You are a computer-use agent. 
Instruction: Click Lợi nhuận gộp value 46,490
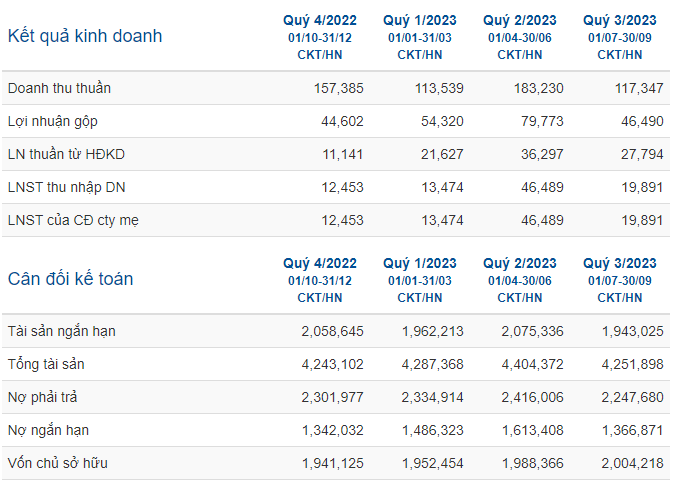click(x=642, y=122)
